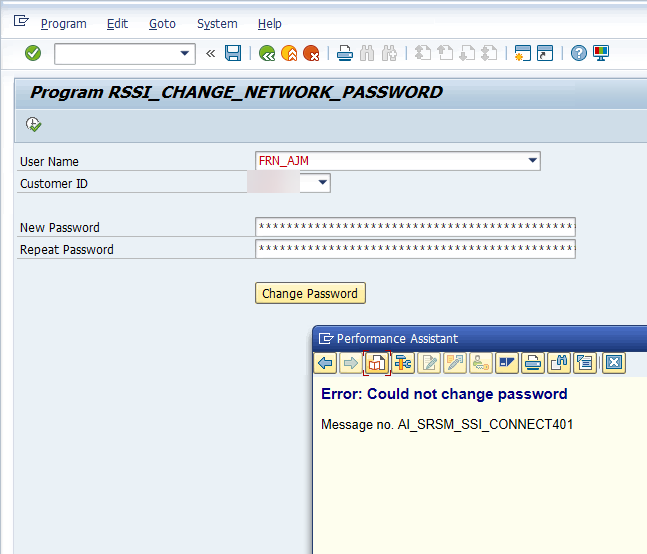Click the Print icon in the main toolbar
The image size is (647, 554).
(x=345, y=53)
